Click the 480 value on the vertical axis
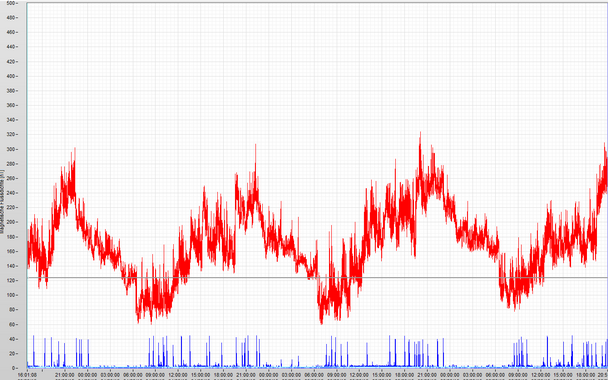The image size is (608, 380). click(x=10, y=17)
